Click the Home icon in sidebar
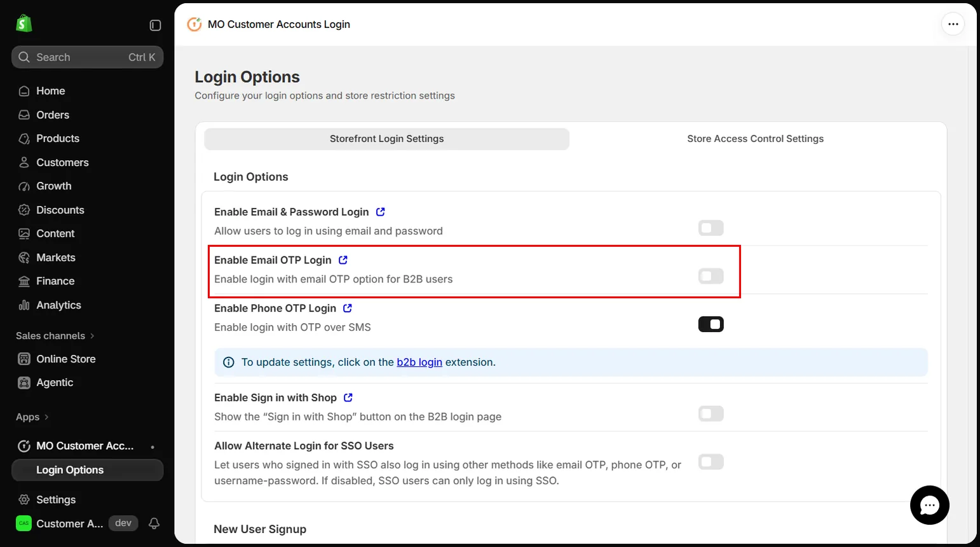This screenshot has width=980, height=547. click(24, 91)
